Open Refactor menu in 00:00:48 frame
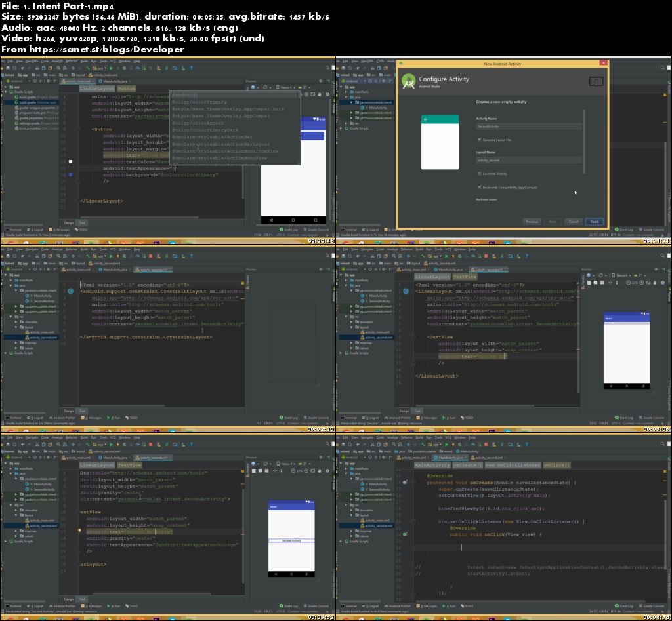Screen dimensions: 672x621 71,61
